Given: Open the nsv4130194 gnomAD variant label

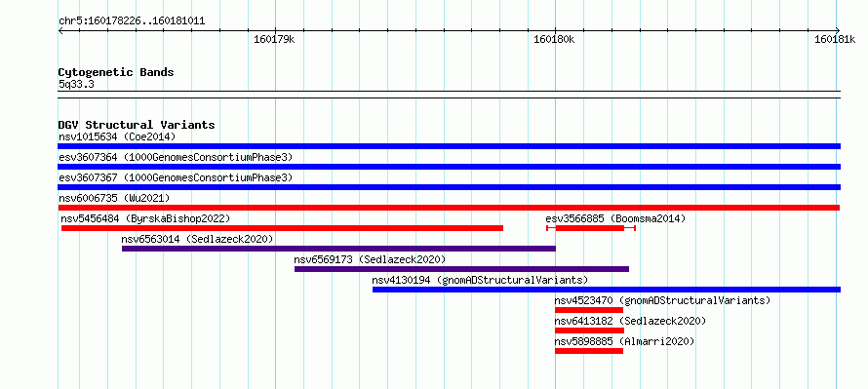Looking at the screenshot, I should tap(480, 280).
